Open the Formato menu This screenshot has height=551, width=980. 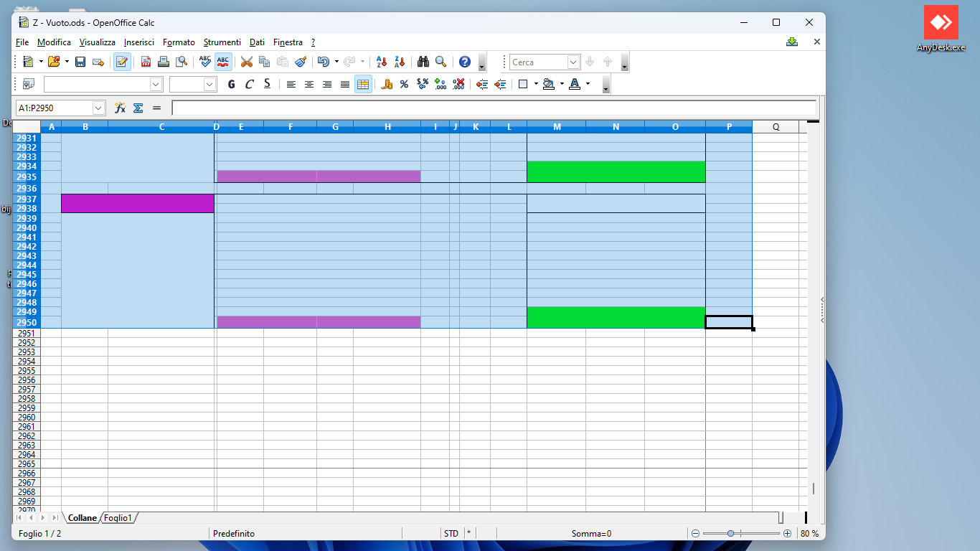pyautogui.click(x=179, y=42)
